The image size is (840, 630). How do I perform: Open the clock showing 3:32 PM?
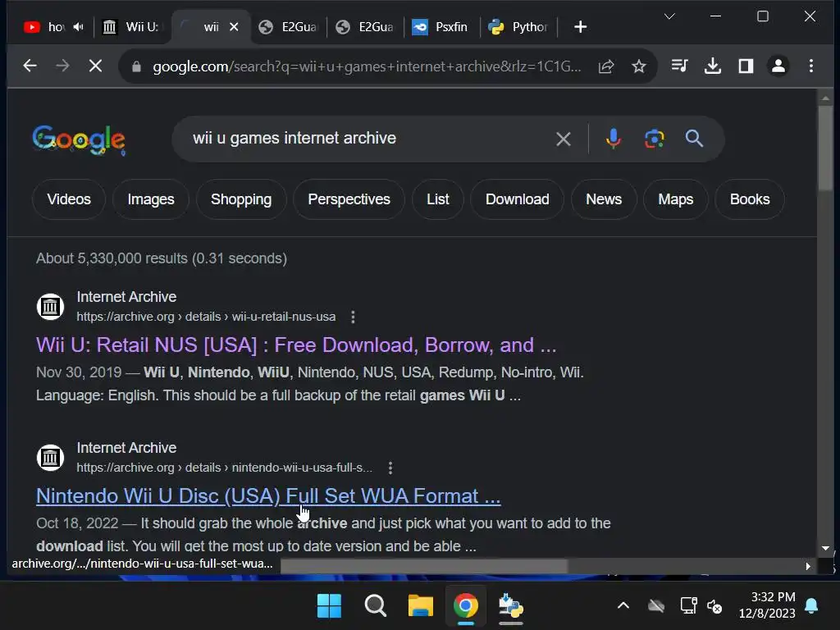point(767,605)
